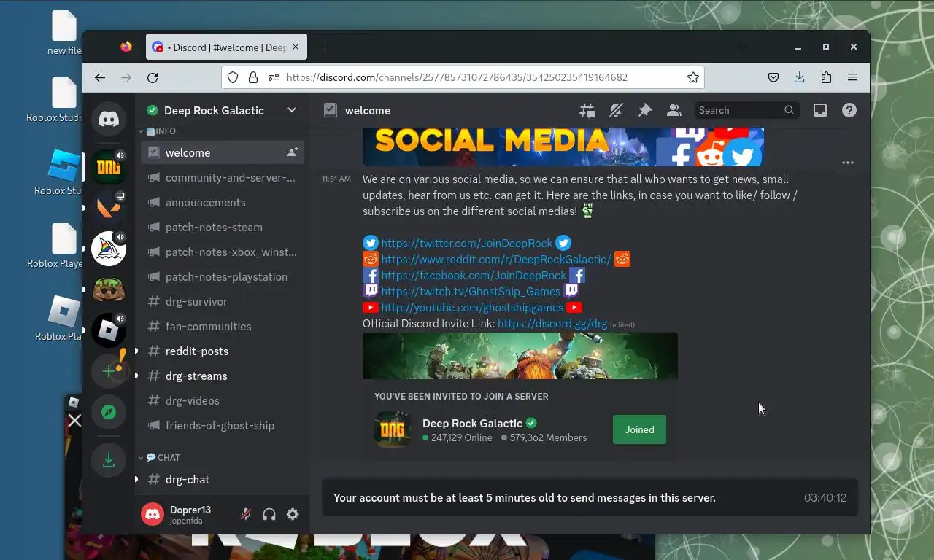Toggle notification settings bell in header
This screenshot has width=934, height=560.
tap(616, 111)
